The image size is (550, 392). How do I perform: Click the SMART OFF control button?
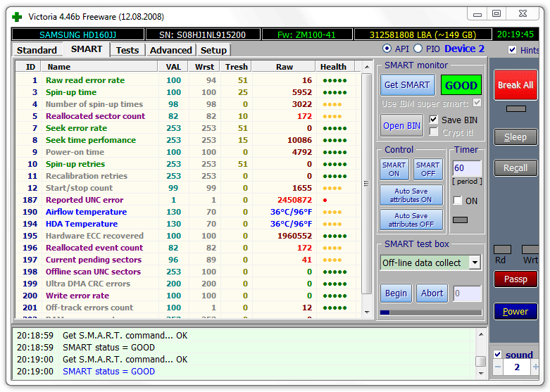(427, 170)
